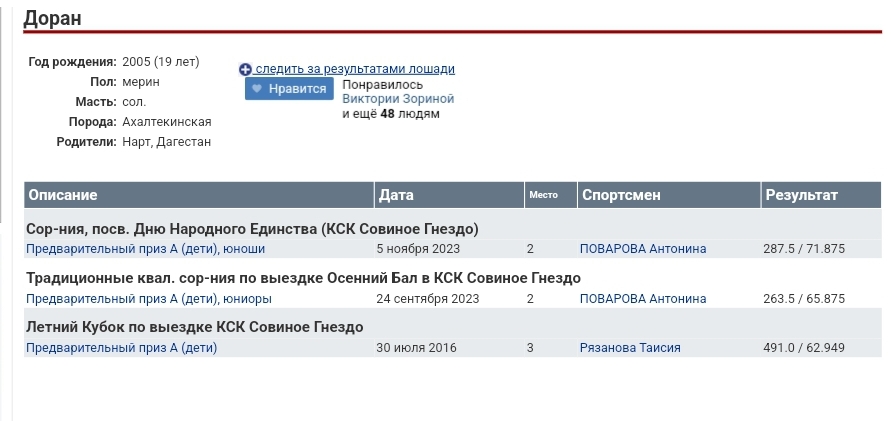Click "Дню Народного Единства" competition title
The height and width of the screenshot is (421, 891).
pyautogui.click(x=252, y=228)
